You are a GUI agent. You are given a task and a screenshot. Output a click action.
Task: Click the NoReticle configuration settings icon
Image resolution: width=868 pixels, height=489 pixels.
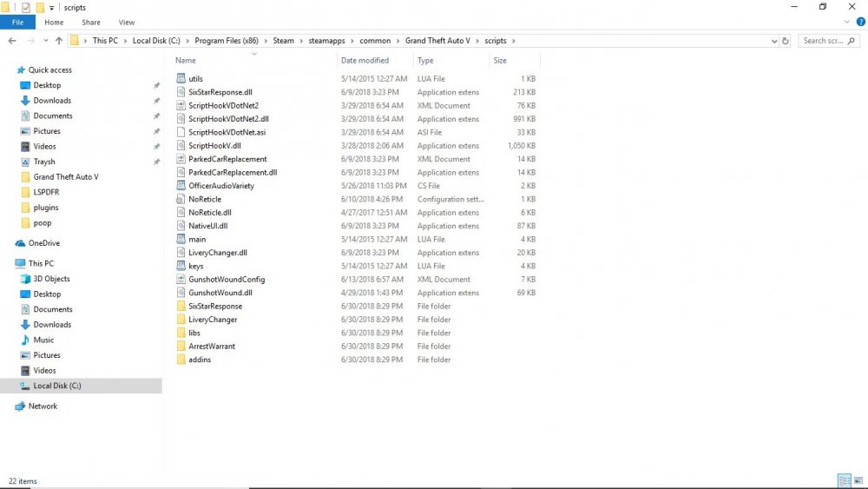181,199
